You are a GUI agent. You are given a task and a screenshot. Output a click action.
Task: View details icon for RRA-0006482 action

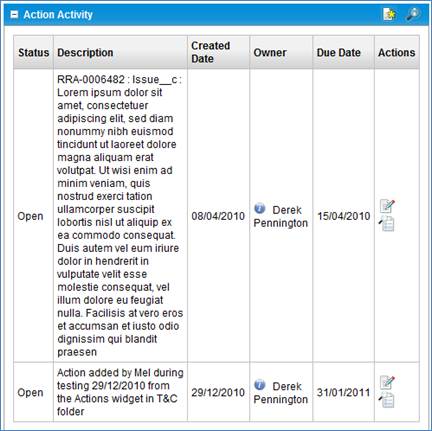387,224
